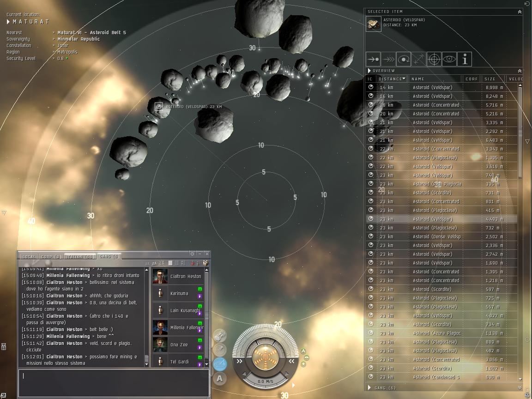This screenshot has height=399, width=532.
Task: Open the Overview menu triangle
Action: [x=369, y=71]
